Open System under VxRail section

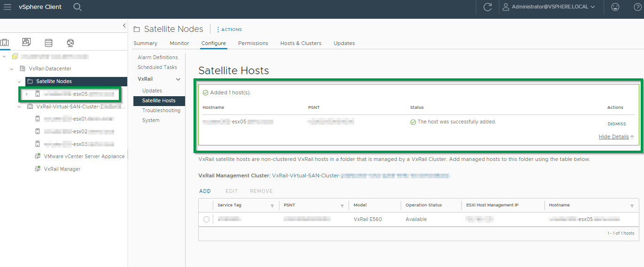(151, 120)
